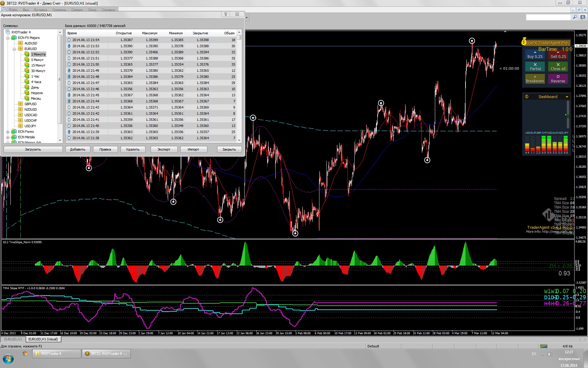Click the Импорт button
The width and height of the screenshot is (588, 368).
[x=194, y=149]
